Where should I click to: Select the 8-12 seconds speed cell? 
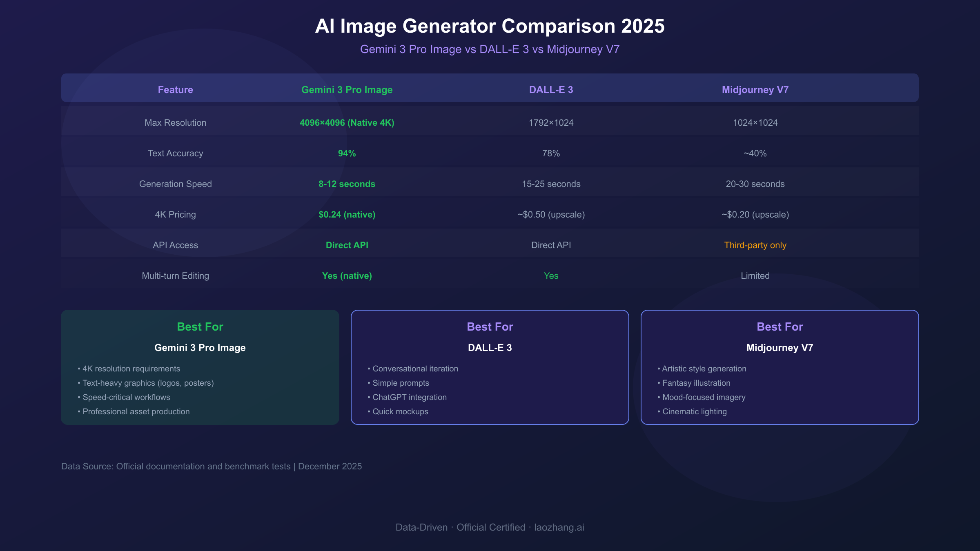(x=347, y=184)
